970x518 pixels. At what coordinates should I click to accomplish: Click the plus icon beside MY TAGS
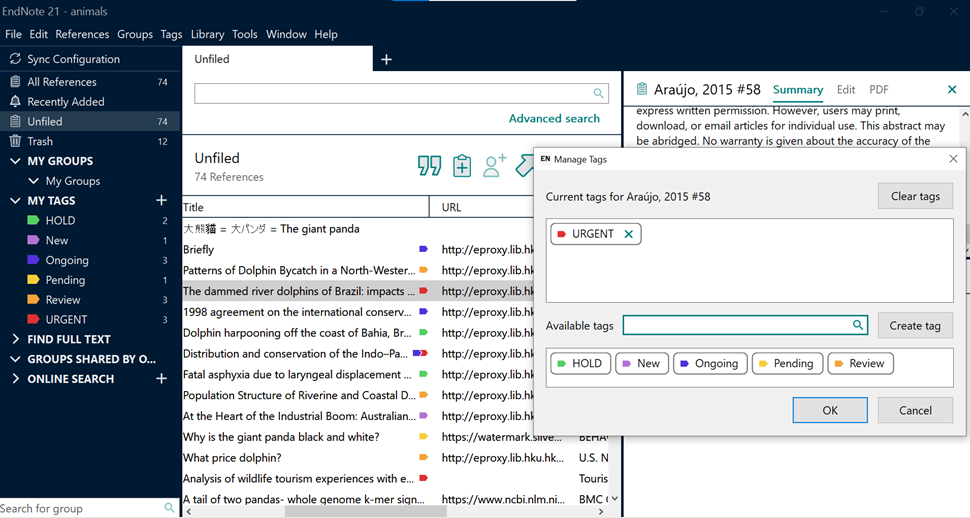click(x=161, y=201)
